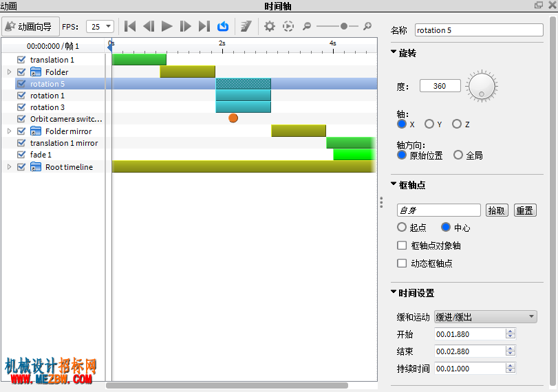Collapse the 枢轴点 pivot section
This screenshot has width=558, height=392.
394,184
